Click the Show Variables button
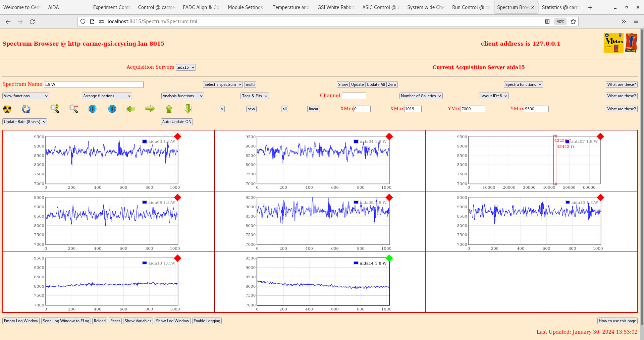Viewport: 644px width, 340px height. click(x=138, y=321)
